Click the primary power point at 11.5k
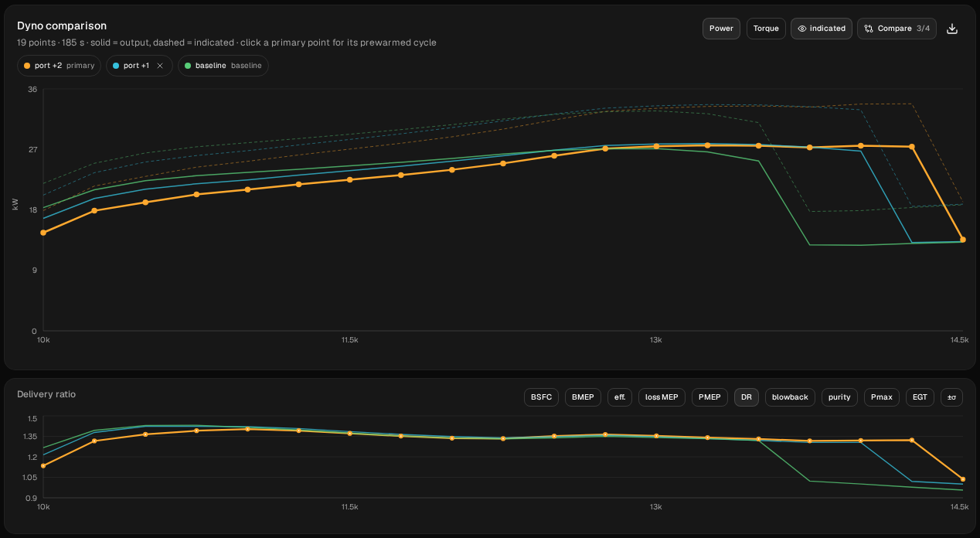 pos(350,179)
